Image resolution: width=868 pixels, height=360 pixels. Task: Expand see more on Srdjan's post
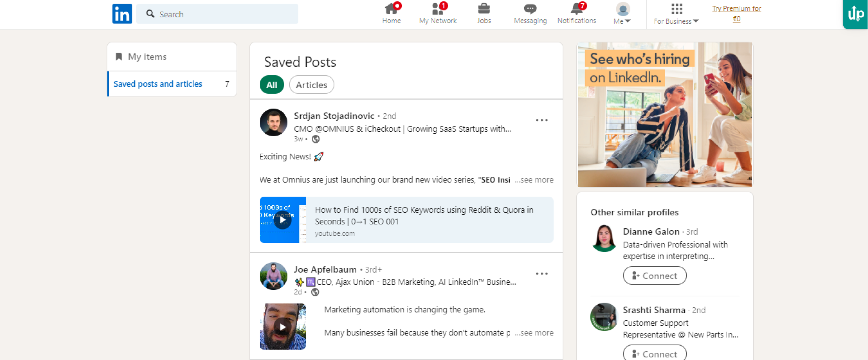click(534, 180)
